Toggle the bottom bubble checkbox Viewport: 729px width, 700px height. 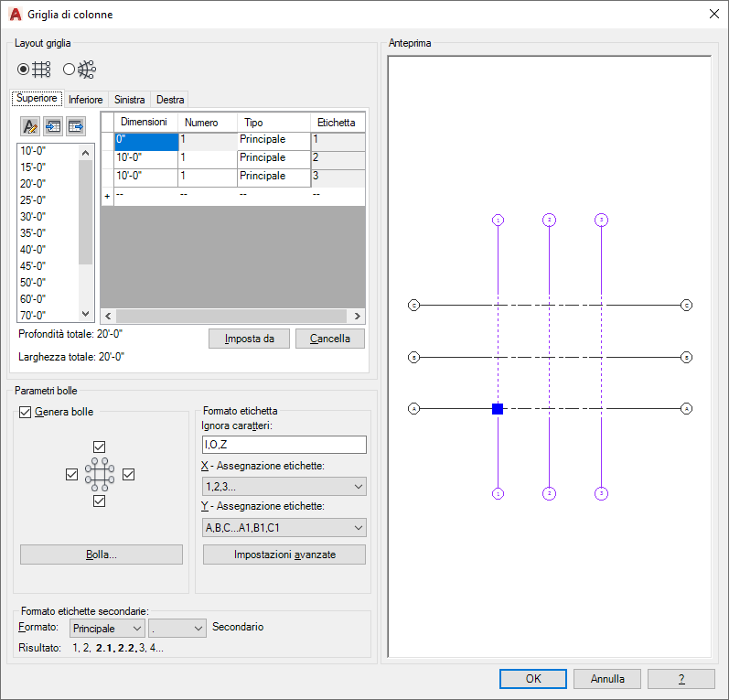click(x=99, y=501)
